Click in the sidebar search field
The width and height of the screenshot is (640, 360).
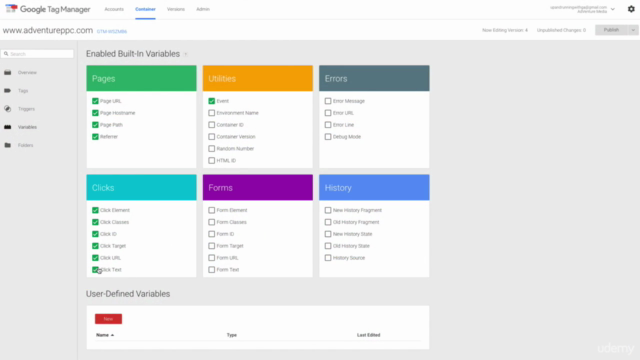pyautogui.click(x=37, y=54)
